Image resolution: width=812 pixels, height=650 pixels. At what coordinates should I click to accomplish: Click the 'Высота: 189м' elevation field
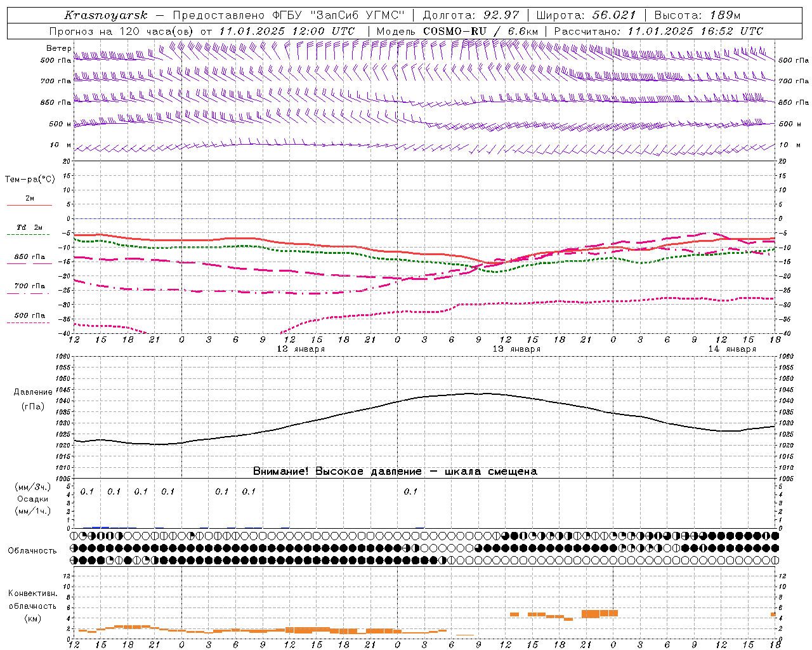(697, 15)
